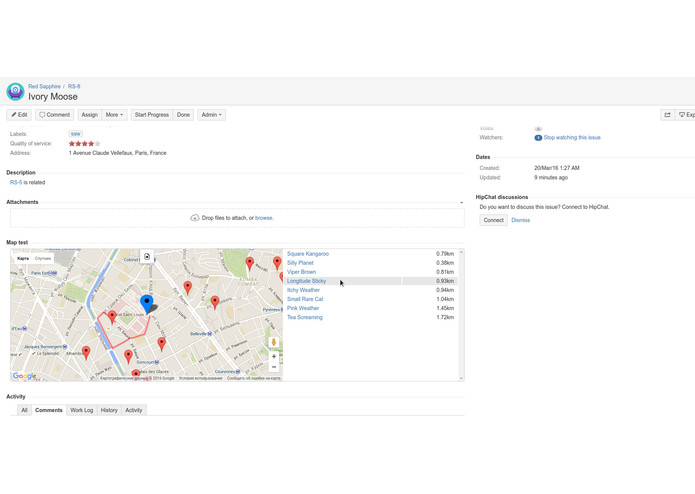This screenshot has width=695, height=494.
Task: Click the map recenter icon button
Action: coord(147,257)
